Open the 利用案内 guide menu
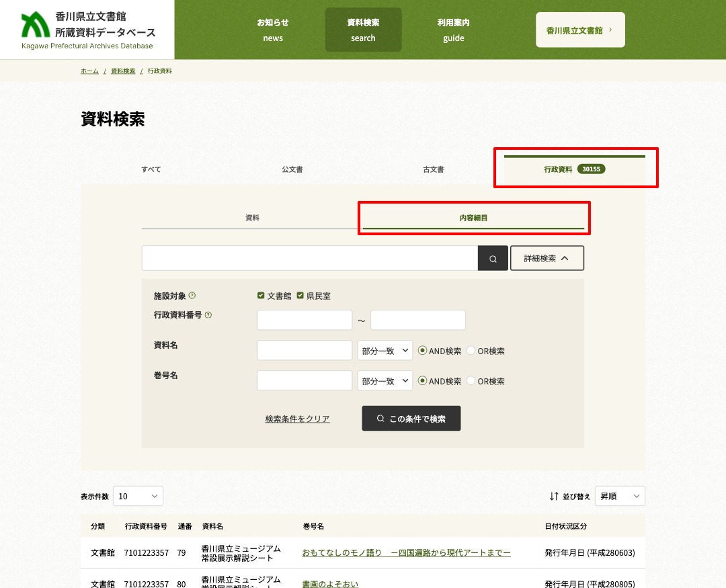The image size is (726, 588). coord(454,30)
